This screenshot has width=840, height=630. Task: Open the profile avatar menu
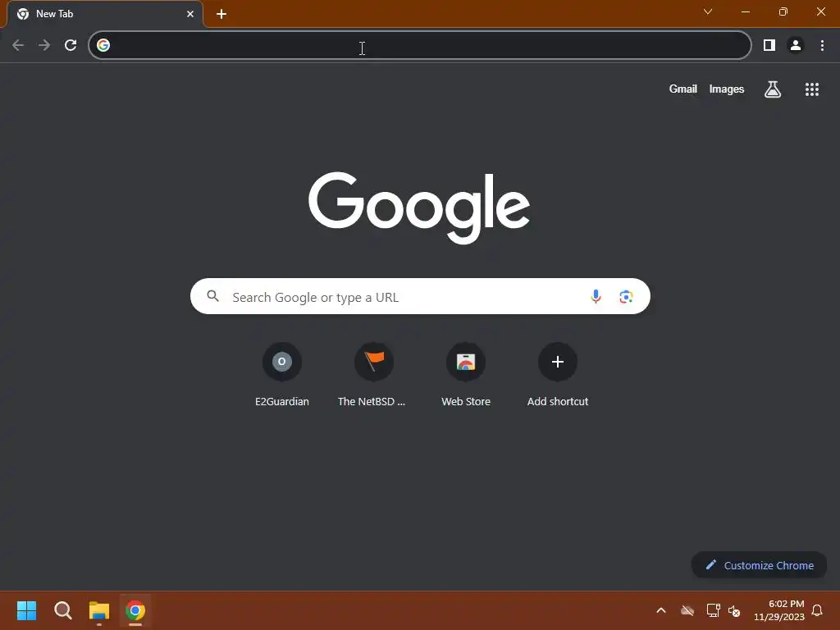796,45
